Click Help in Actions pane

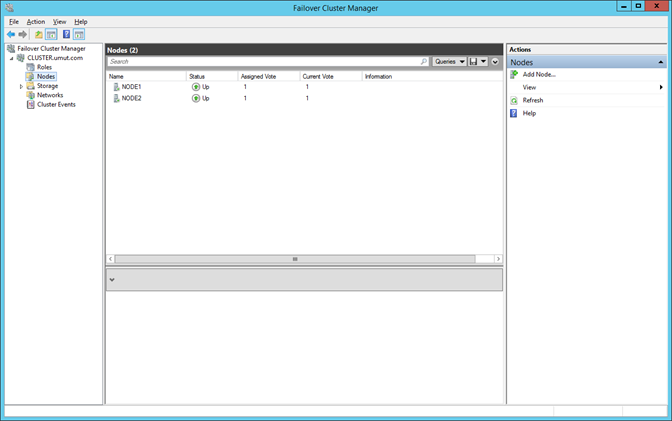click(529, 113)
